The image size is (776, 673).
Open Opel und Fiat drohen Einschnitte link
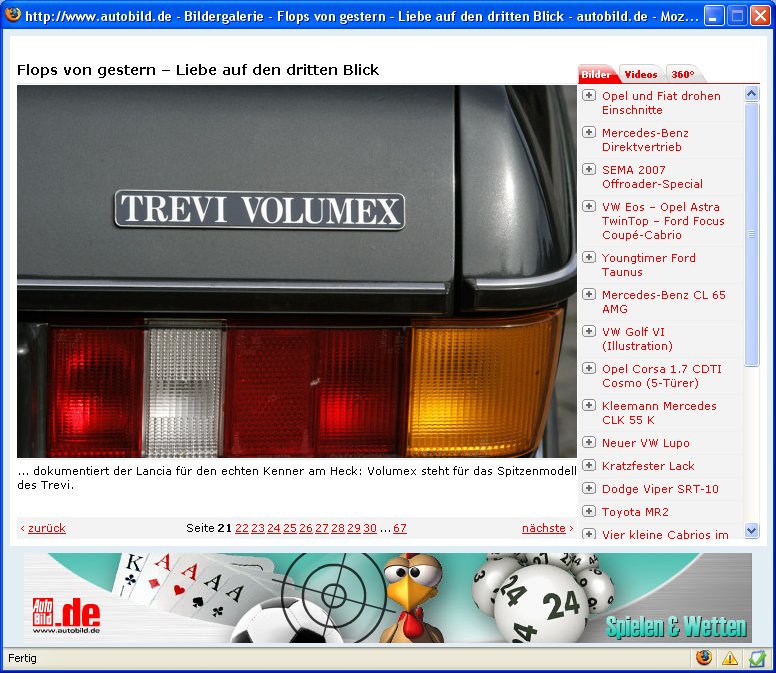click(661, 103)
